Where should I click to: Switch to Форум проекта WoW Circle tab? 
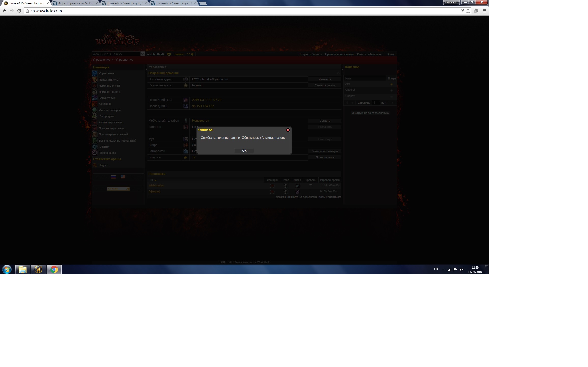pyautogui.click(x=76, y=3)
